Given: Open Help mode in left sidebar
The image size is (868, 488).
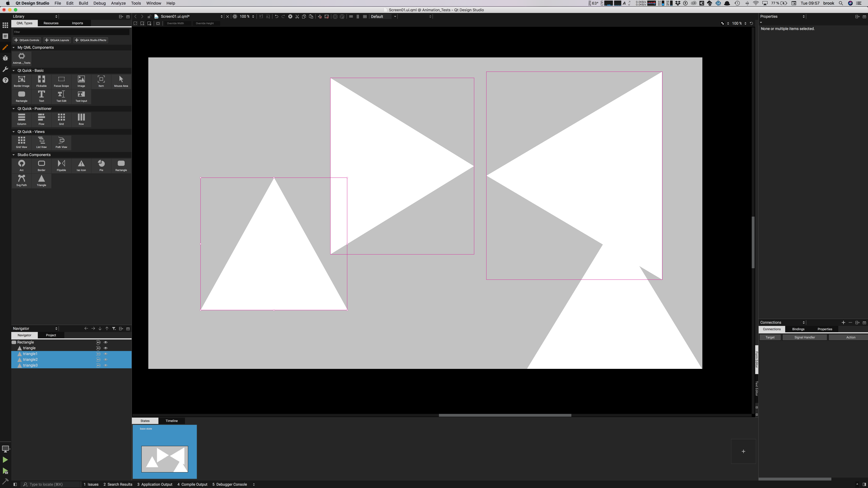Looking at the screenshot, I should 5,80.
